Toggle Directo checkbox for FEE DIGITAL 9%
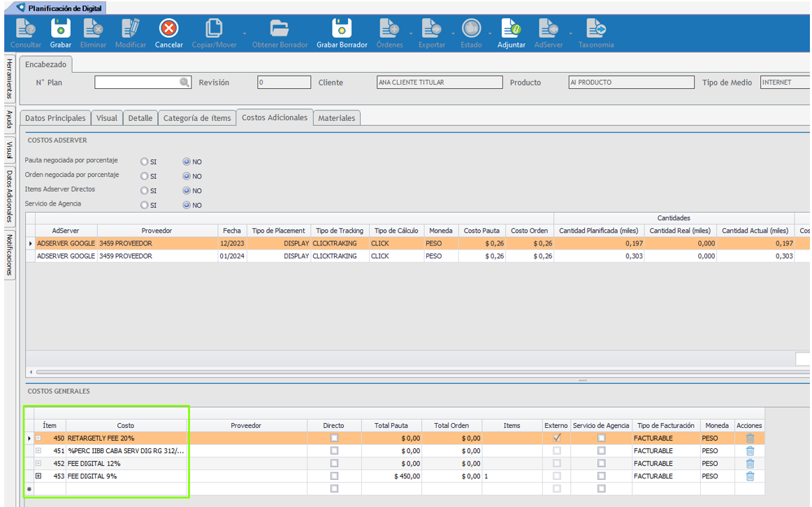The height and width of the screenshot is (507, 812). click(x=334, y=476)
